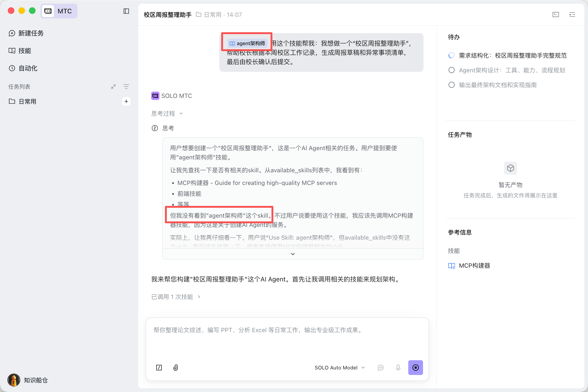Attach a file with paperclip icon
The image size is (588, 392).
176,368
